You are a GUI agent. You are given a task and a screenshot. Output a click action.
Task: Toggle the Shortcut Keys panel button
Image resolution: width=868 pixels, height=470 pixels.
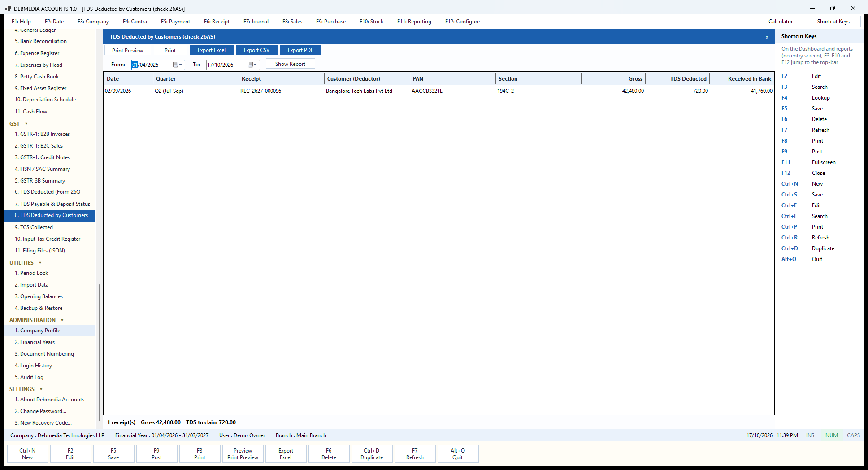[x=833, y=22]
